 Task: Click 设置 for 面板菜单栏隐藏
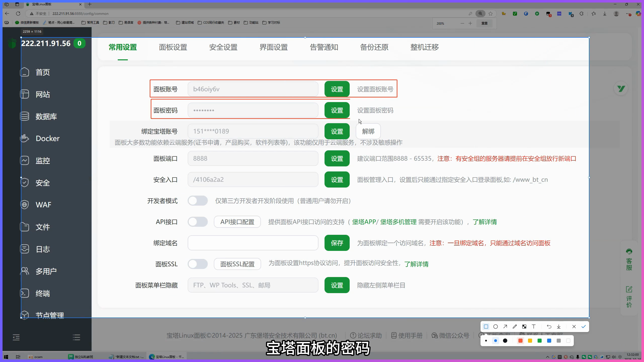pos(337,285)
